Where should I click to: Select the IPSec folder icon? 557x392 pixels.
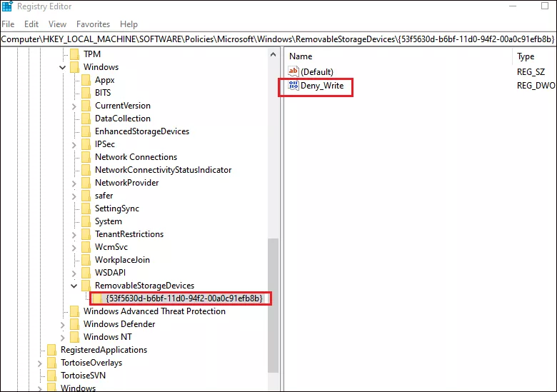[x=86, y=144]
